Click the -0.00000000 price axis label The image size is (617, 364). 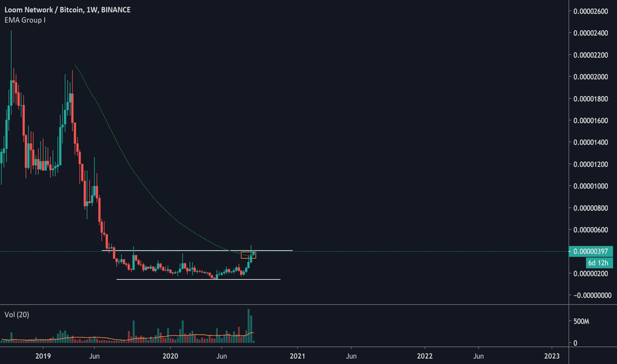pyautogui.click(x=593, y=295)
